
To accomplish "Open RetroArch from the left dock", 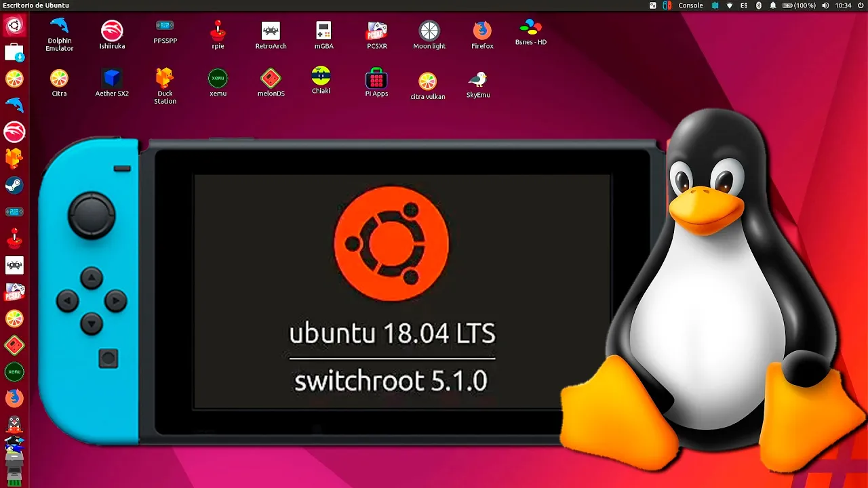I will [x=14, y=265].
